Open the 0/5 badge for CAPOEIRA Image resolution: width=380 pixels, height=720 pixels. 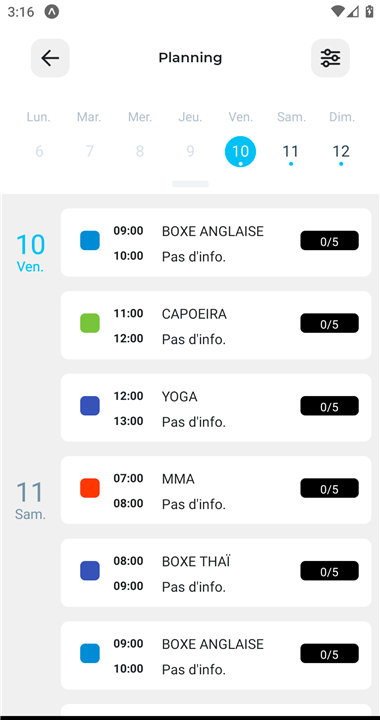(x=330, y=323)
